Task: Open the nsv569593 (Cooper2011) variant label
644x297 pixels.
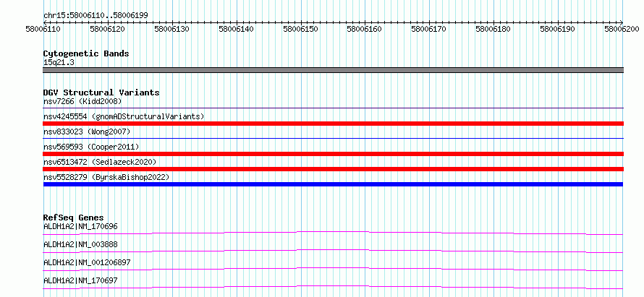Action: (91, 147)
